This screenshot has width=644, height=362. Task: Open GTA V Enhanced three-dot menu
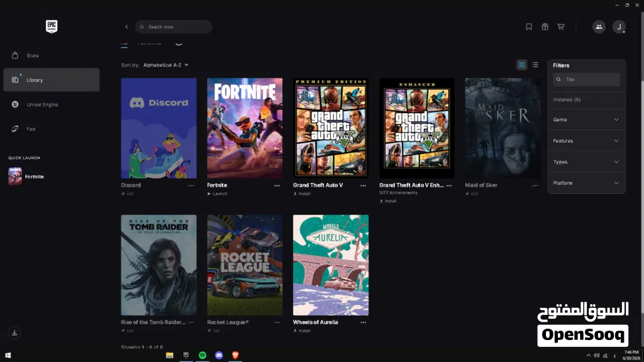coord(449,185)
